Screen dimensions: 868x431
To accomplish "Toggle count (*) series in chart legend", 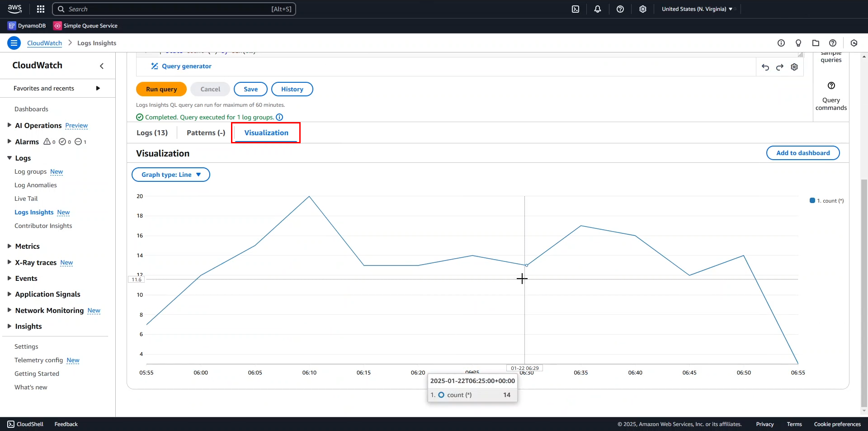I will tap(826, 201).
